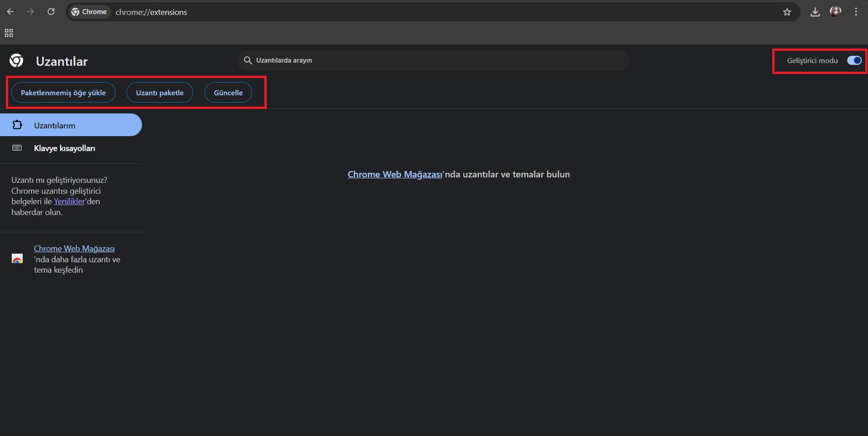868x436 pixels.
Task: Click the forward navigation arrow
Action: [x=30, y=12]
